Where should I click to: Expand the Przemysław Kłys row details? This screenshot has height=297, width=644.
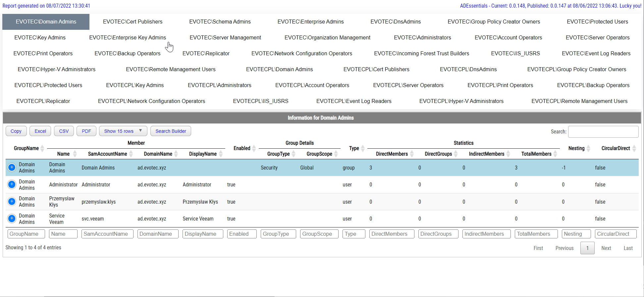tap(12, 202)
